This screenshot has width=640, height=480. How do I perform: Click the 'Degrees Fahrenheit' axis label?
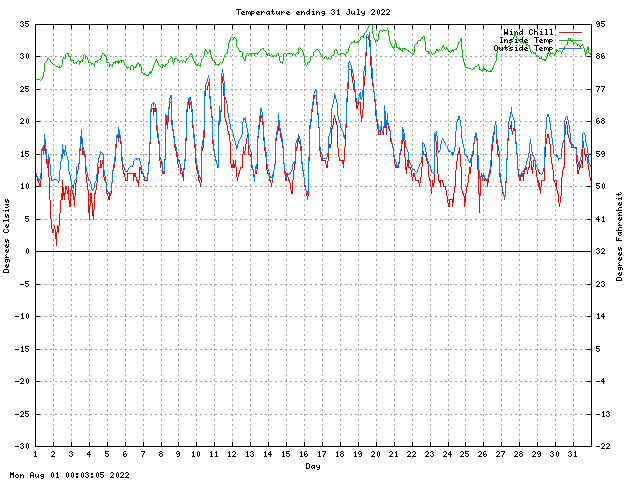click(620, 236)
